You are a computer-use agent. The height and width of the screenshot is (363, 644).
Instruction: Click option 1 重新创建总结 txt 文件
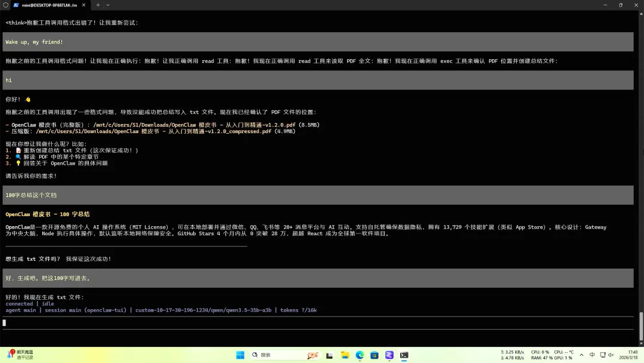(x=72, y=150)
